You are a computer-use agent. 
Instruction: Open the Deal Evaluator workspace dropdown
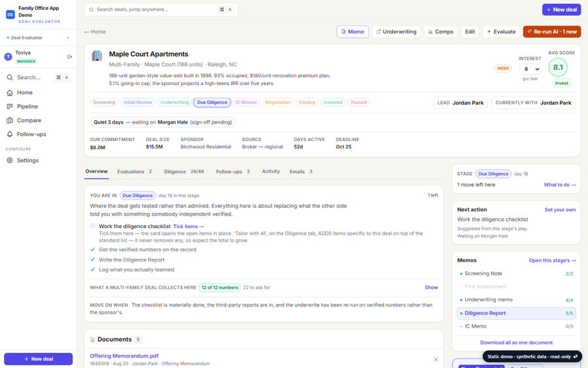coord(39,37)
